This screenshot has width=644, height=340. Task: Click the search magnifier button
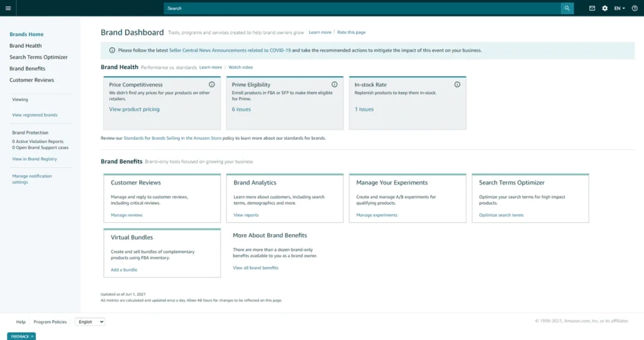click(x=567, y=8)
